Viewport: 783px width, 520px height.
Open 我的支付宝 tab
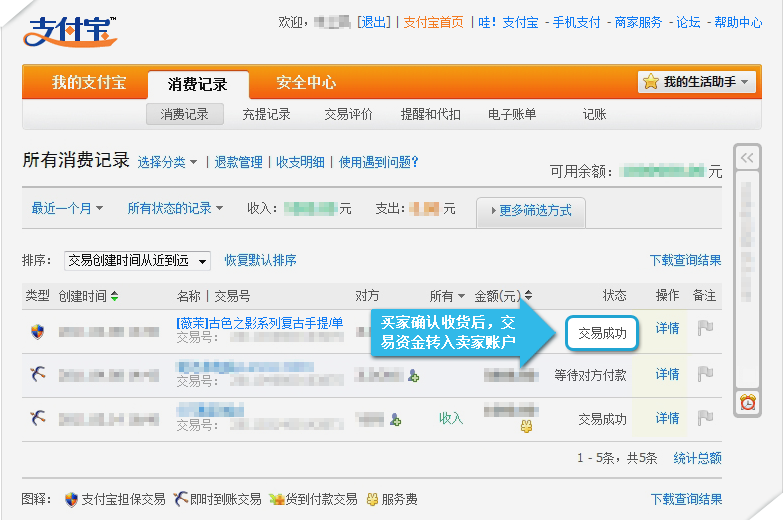pyautogui.click(x=86, y=83)
